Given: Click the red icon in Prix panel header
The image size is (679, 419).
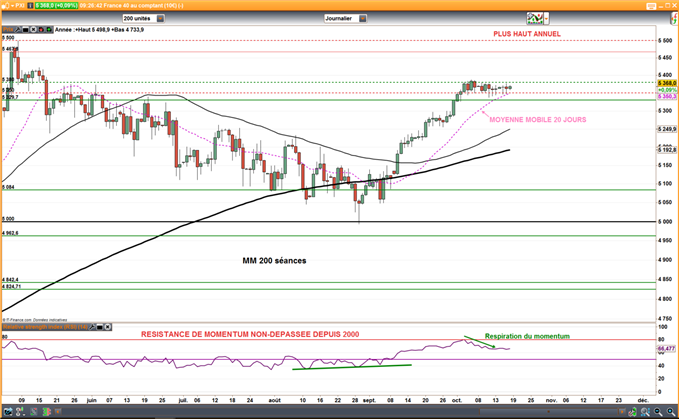Looking at the screenshot, I should (x=42, y=29).
